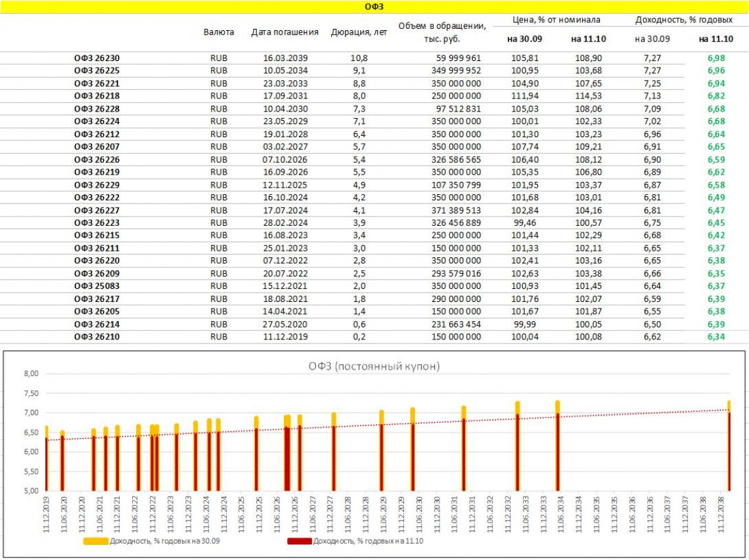Click the 371 389 513 volume cell
749x560 pixels.
coord(454,210)
